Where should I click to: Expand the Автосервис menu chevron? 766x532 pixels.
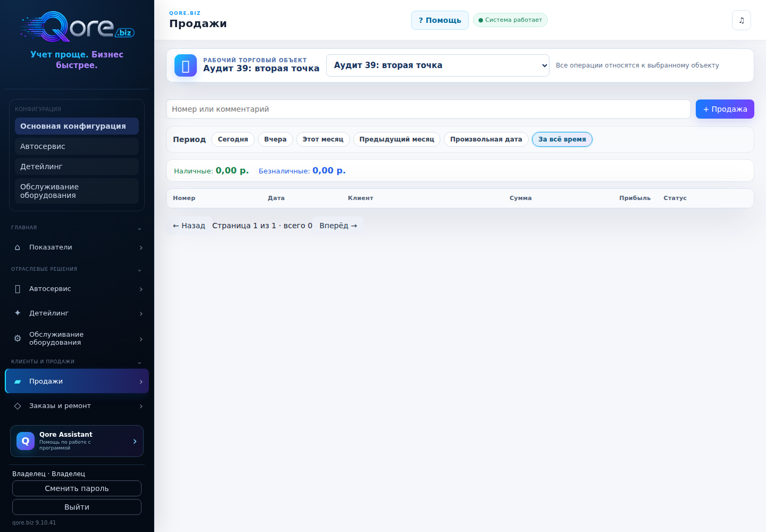pyautogui.click(x=141, y=289)
